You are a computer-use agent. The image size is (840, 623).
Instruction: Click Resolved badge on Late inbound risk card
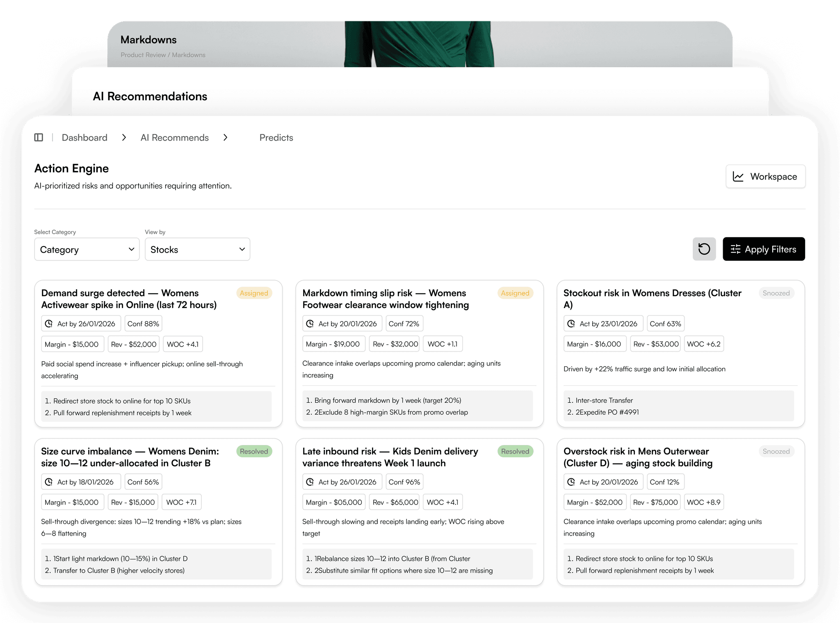515,452
